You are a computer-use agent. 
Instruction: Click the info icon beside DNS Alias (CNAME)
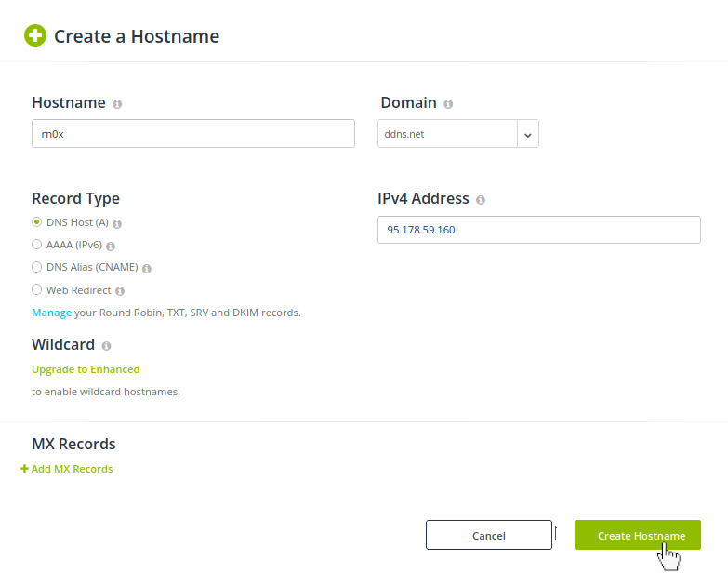147,268
